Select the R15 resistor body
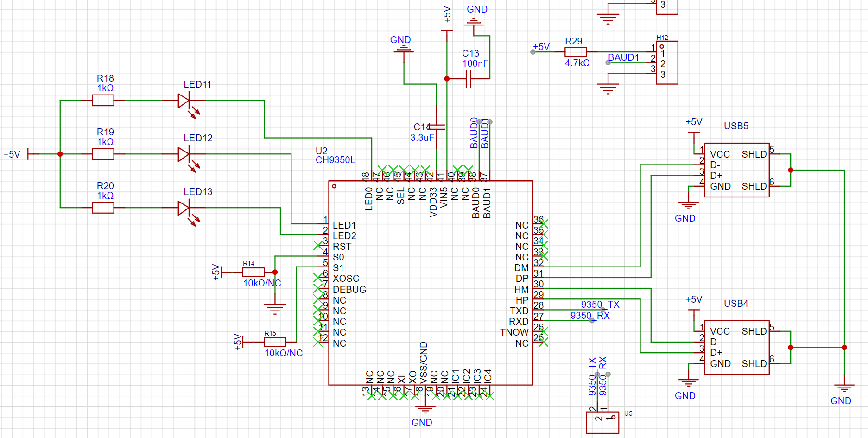Viewport: 868px width, 438px height. pyautogui.click(x=275, y=342)
